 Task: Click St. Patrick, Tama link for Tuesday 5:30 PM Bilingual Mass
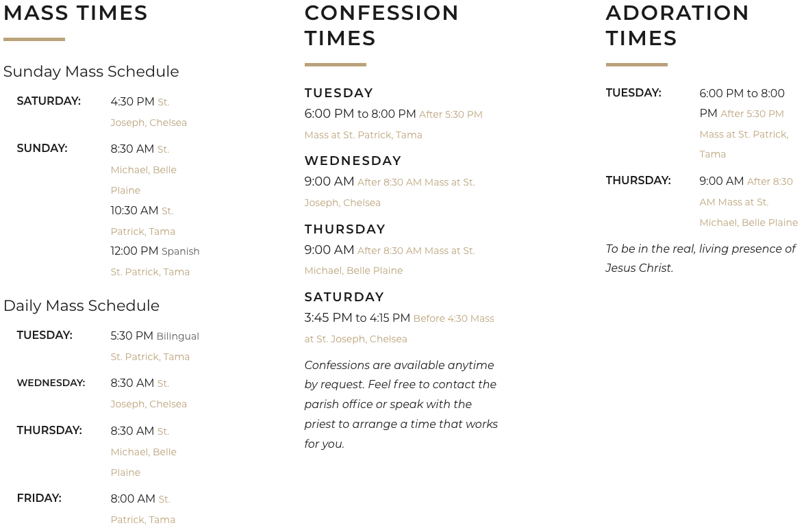coord(150,357)
